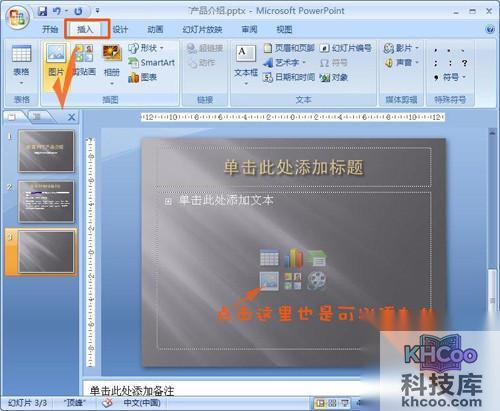Open the 视图 ribbon tab
This screenshot has height=411, width=500.
[284, 29]
